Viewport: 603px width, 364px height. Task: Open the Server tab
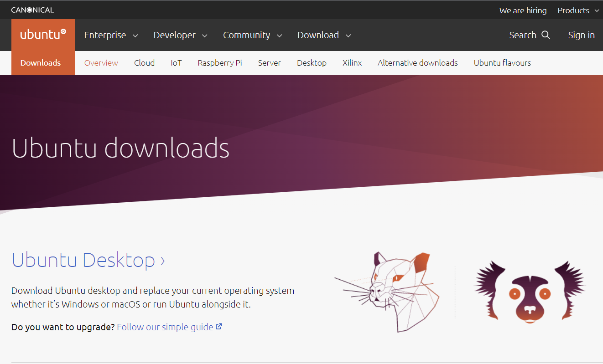tap(269, 63)
